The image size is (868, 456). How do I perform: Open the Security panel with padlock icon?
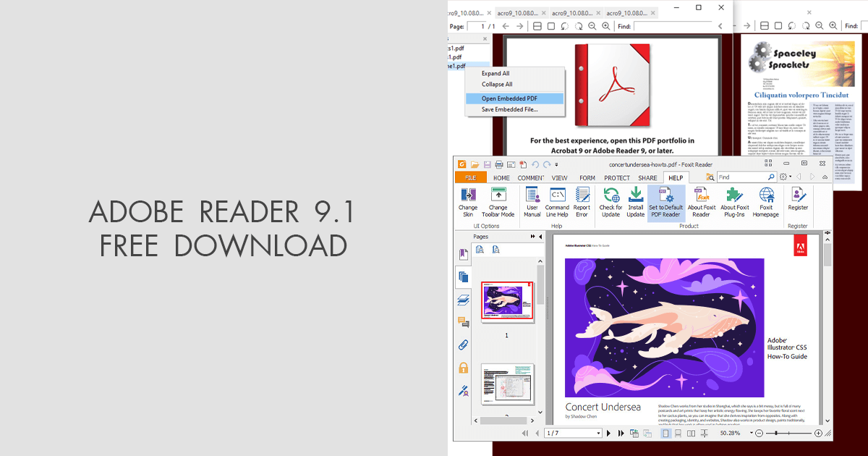pyautogui.click(x=464, y=368)
